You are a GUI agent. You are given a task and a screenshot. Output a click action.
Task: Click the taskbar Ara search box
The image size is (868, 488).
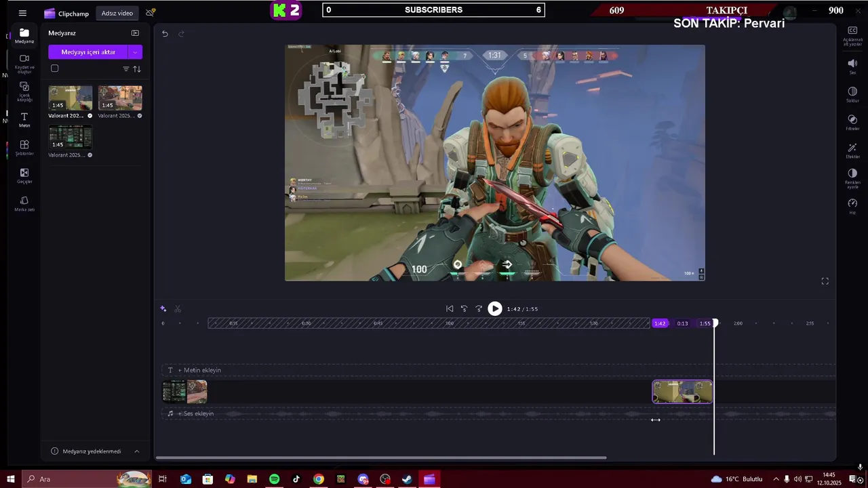(87, 479)
